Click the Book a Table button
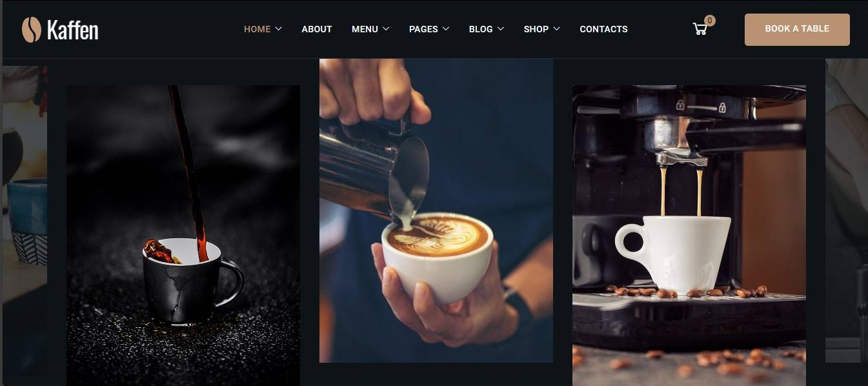Screen dimensions: 868x386 [797, 29]
